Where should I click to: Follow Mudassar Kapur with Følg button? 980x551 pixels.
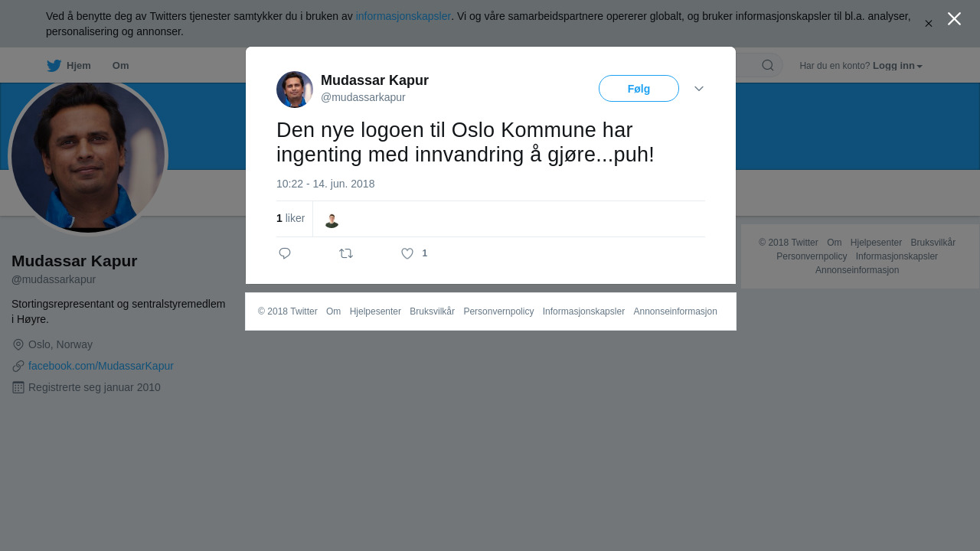click(x=639, y=89)
